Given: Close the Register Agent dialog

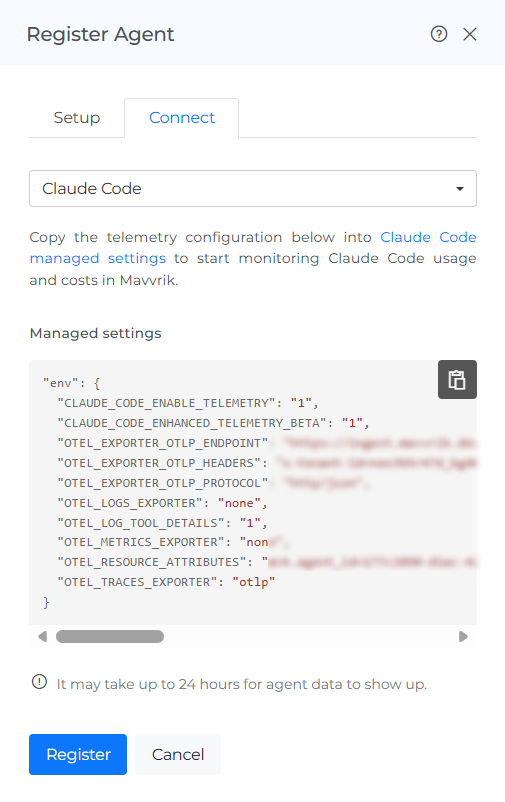Looking at the screenshot, I should pyautogui.click(x=470, y=34).
